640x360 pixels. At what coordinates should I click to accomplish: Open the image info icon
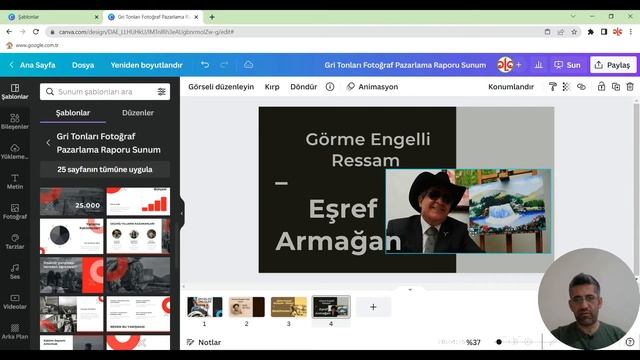330,87
